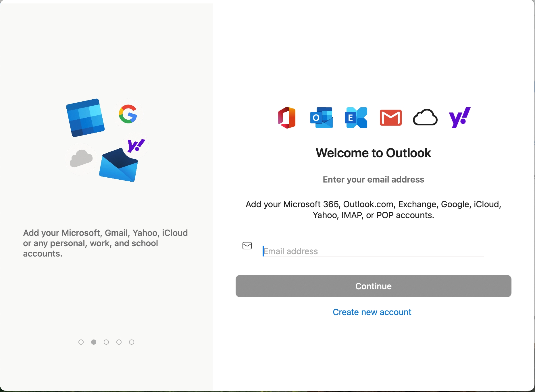
Task: Click the small envelope icon beside email field
Action: [x=247, y=246]
